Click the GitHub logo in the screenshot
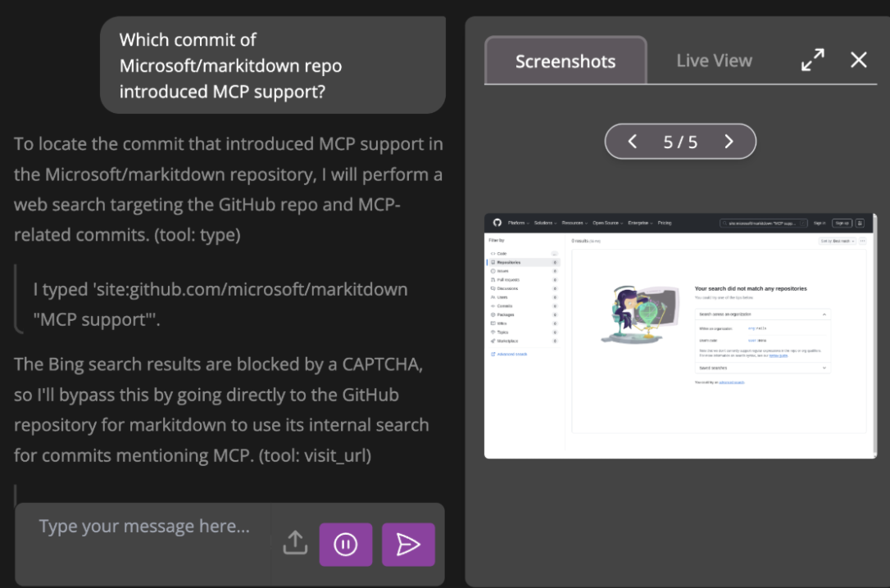Screen dimensions: 890x588 (497, 223)
